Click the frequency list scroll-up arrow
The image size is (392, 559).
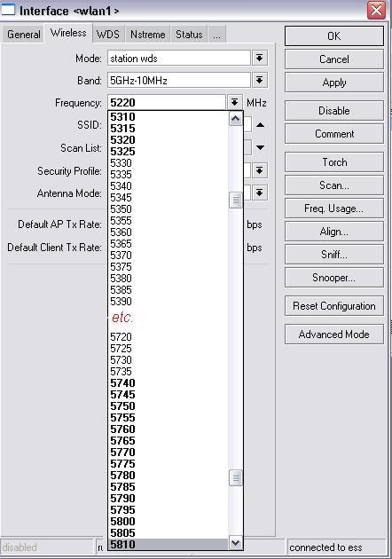point(235,119)
